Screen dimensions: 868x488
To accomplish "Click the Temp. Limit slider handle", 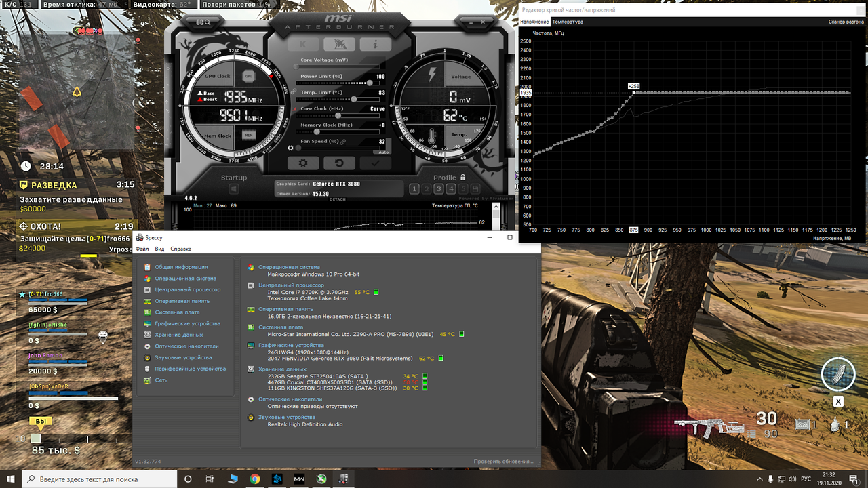I will pos(355,99).
